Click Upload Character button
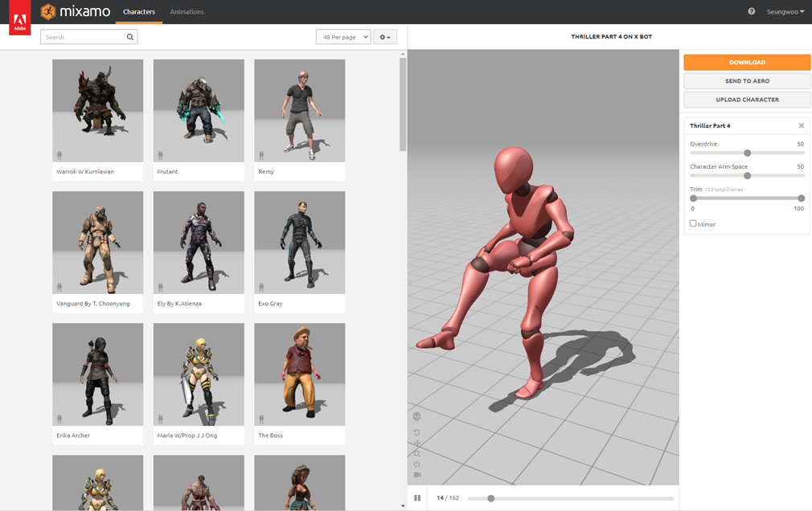The image size is (812, 511). tap(747, 100)
